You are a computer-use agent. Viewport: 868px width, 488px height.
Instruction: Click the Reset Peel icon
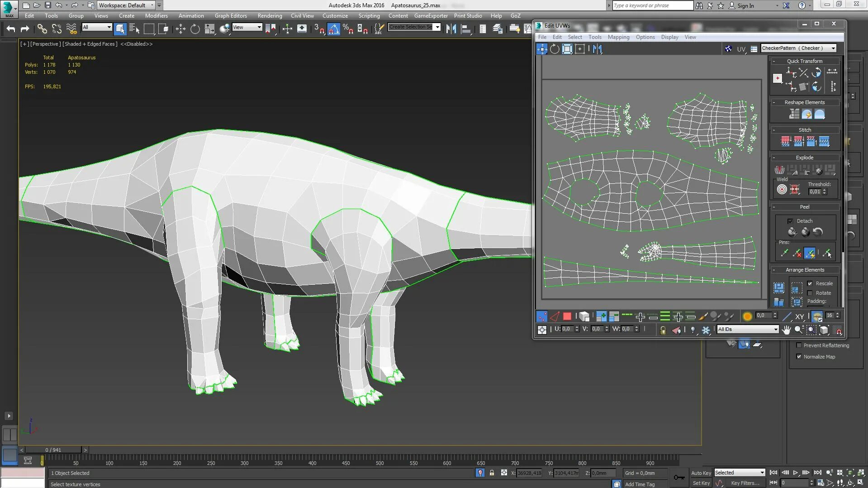coord(818,232)
